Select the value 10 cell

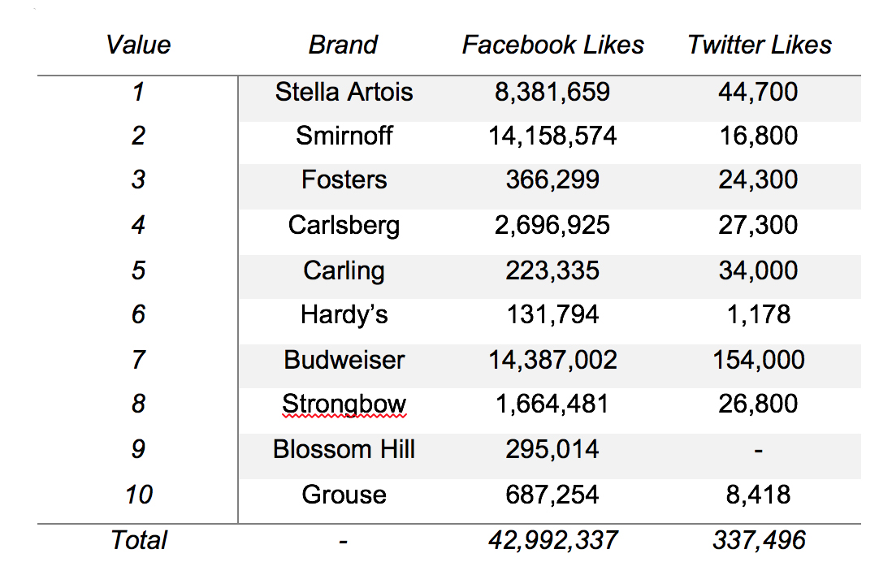(x=139, y=495)
